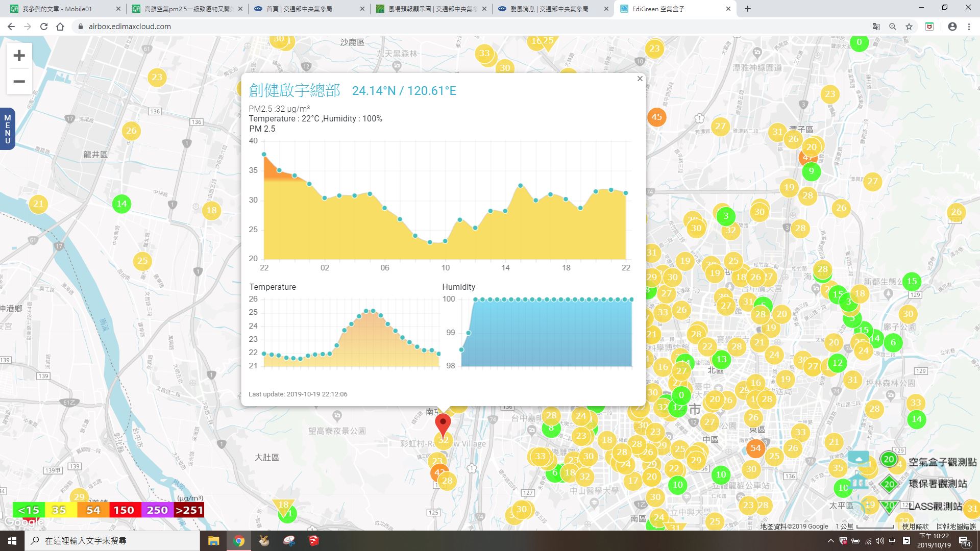This screenshot has height=551, width=980.
Task: Select the yellow 18 marker near 龍井區
Action: pos(211,210)
